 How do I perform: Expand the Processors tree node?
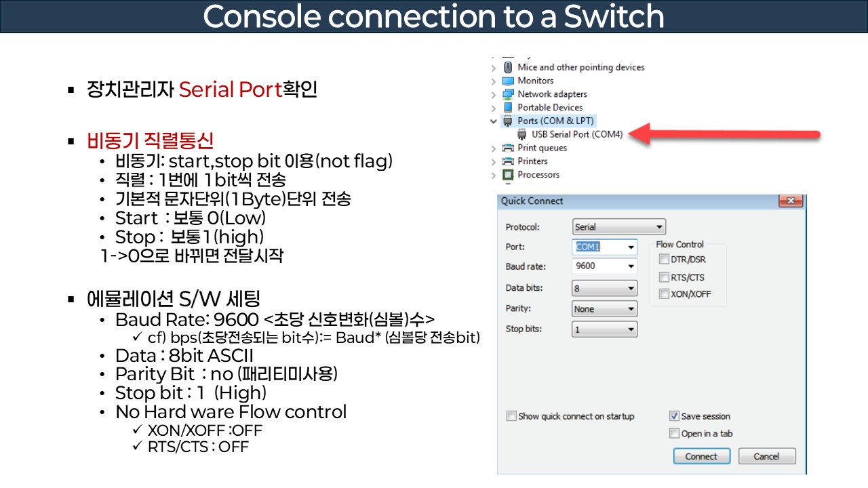click(494, 175)
